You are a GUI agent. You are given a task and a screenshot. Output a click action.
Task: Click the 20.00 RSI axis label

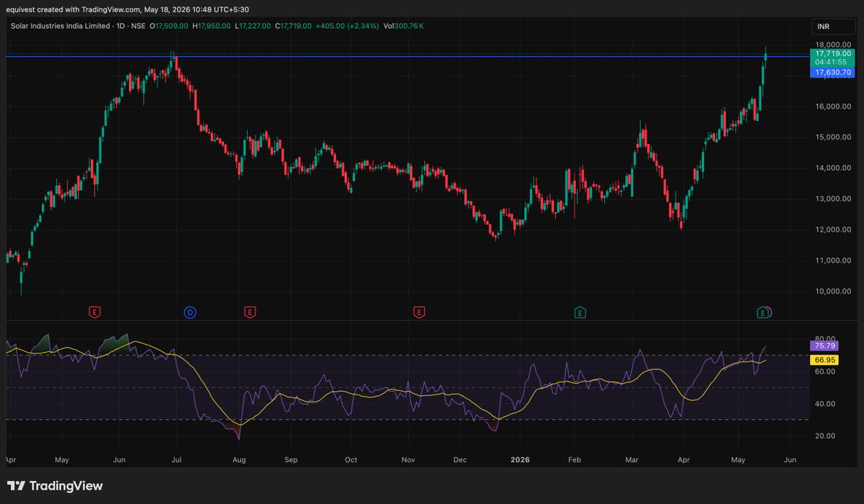pyautogui.click(x=824, y=436)
